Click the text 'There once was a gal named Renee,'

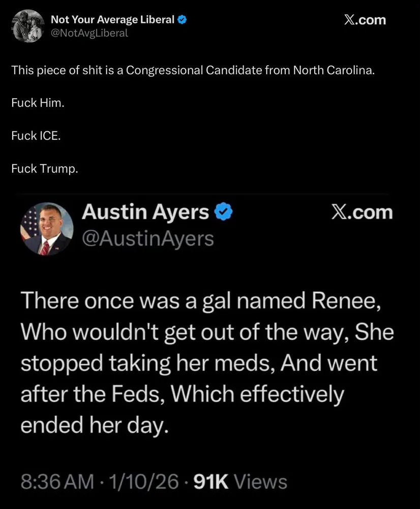point(201,301)
